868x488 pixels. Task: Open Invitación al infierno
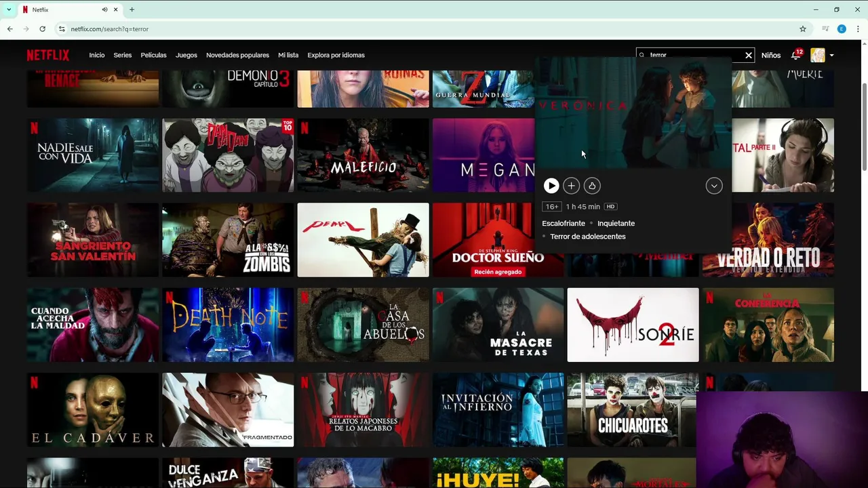(498, 409)
